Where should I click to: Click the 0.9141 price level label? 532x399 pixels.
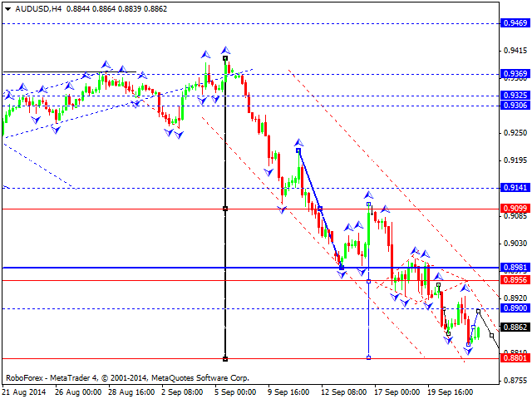[515, 189]
